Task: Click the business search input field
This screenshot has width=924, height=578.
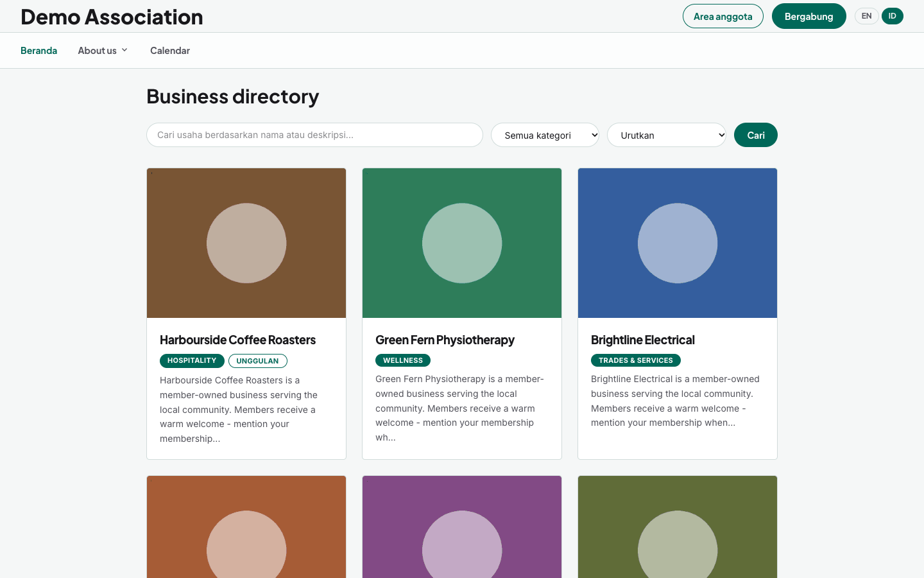Action: point(314,135)
